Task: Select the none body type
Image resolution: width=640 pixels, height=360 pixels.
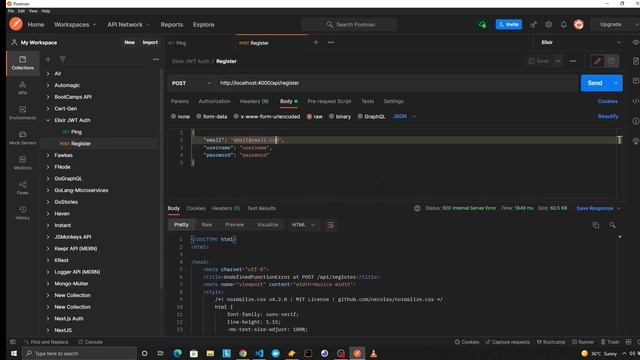Action: pyautogui.click(x=180, y=117)
